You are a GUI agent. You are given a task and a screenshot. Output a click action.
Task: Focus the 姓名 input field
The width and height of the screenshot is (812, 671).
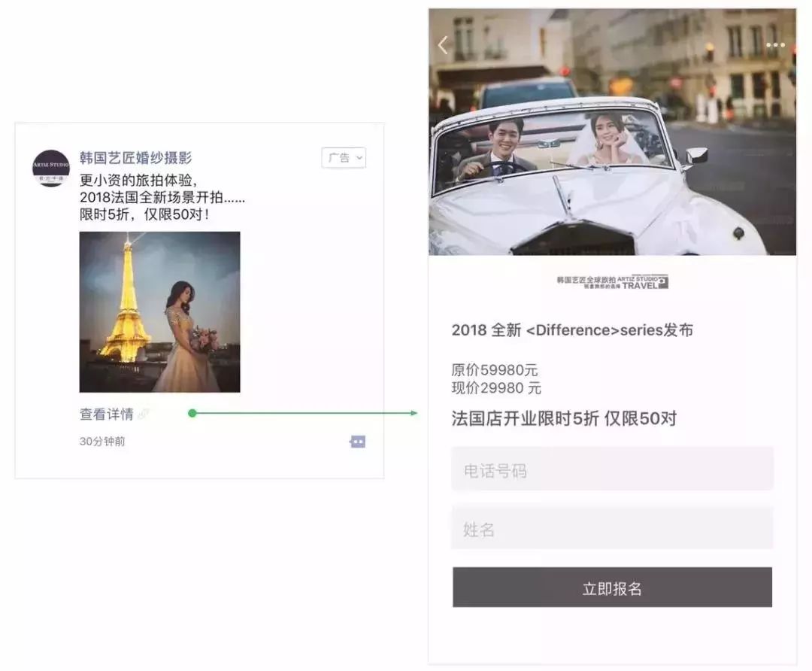click(x=612, y=528)
